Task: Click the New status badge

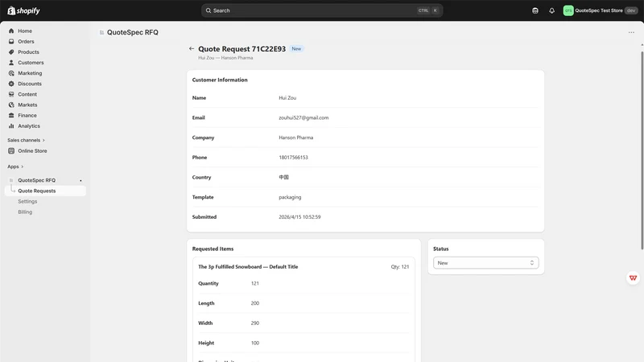Action: pyautogui.click(x=296, y=48)
